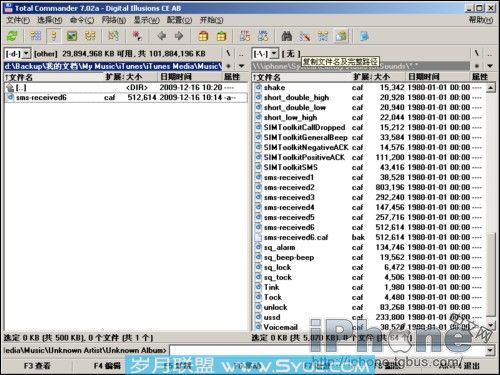Viewport: 500px width, 375px height.
Task: Expand command line history dropdown arrow
Action: coord(490,350)
